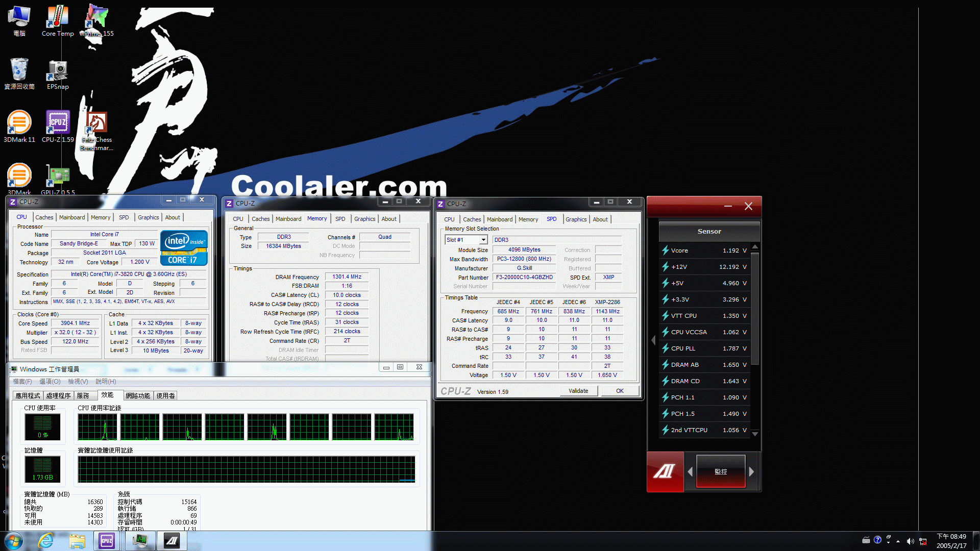Click the 監控 monitor button in Afterburner
This screenshot has height=551, width=980.
tap(720, 471)
